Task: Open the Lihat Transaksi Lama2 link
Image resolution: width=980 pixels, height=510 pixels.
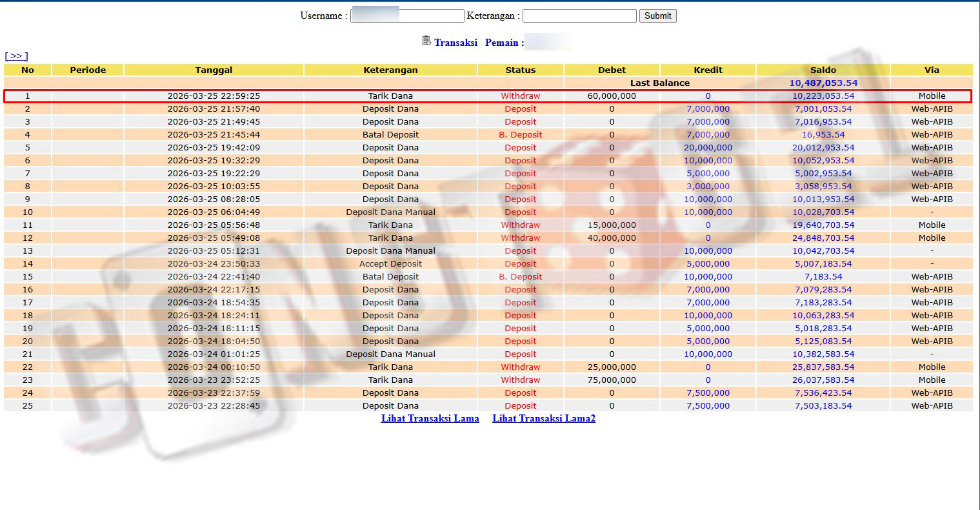Action: point(544,418)
